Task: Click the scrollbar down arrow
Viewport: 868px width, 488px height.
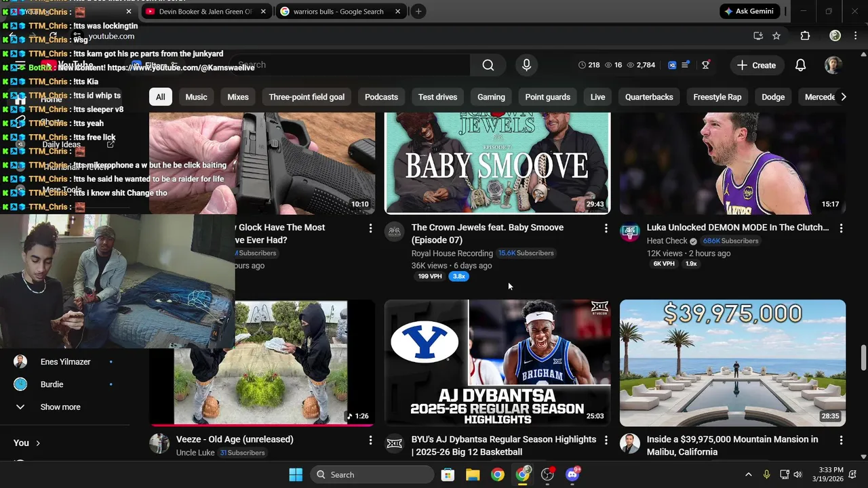Action: click(863, 457)
